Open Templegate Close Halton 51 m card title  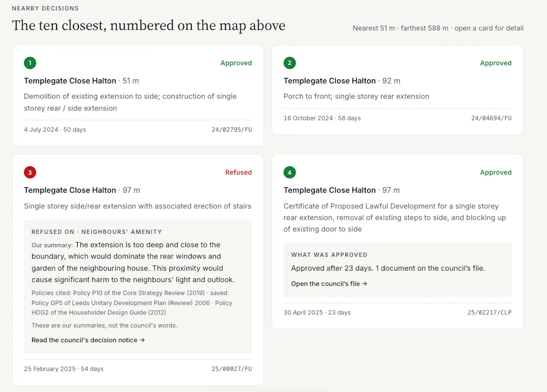tap(81, 81)
